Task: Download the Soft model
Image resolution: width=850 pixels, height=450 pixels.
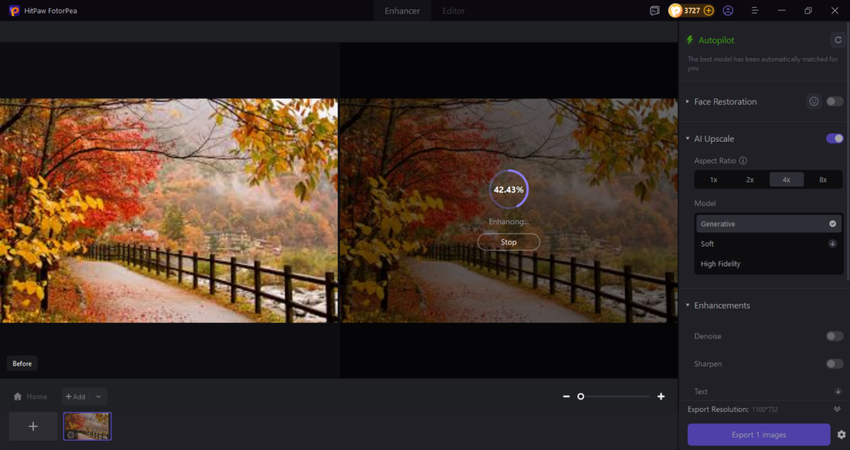Action: pyautogui.click(x=833, y=243)
